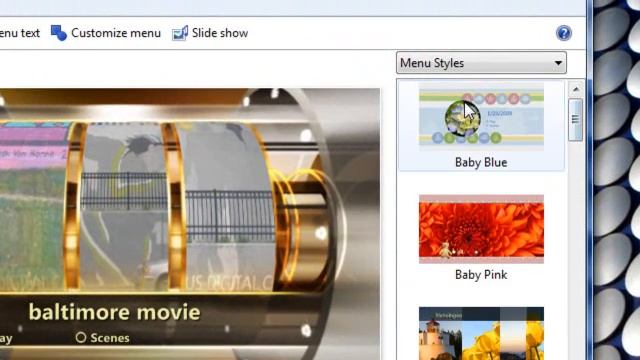
Task: Select the Baby Blue menu style thumbnail
Action: coord(481,116)
